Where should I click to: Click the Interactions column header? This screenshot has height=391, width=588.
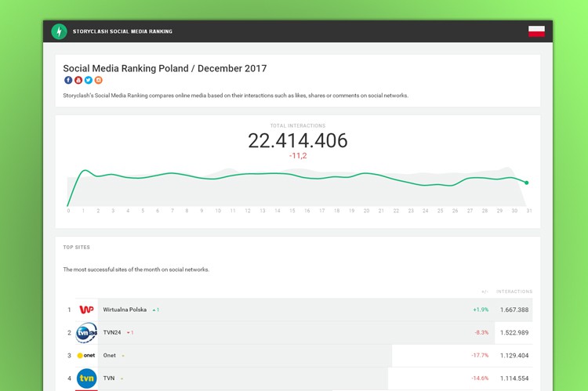[x=514, y=291]
